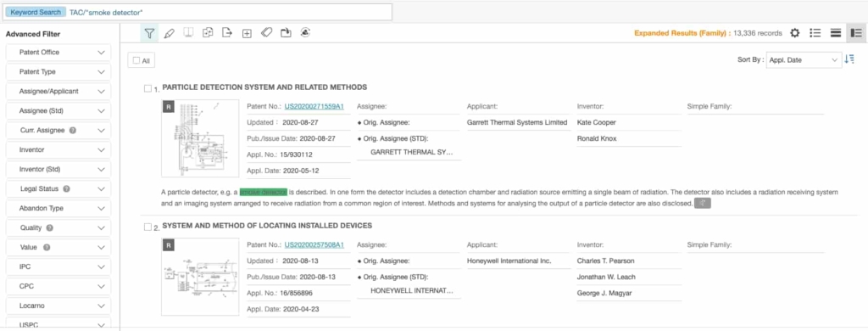The height and width of the screenshot is (331, 868).
Task: Click Expanded Results (Family) label
Action: [x=682, y=33]
